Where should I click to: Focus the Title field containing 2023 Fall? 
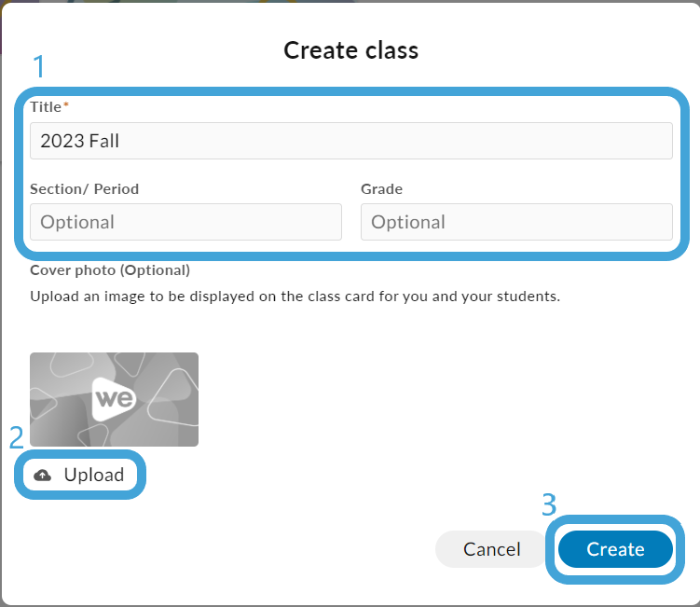[350, 141]
